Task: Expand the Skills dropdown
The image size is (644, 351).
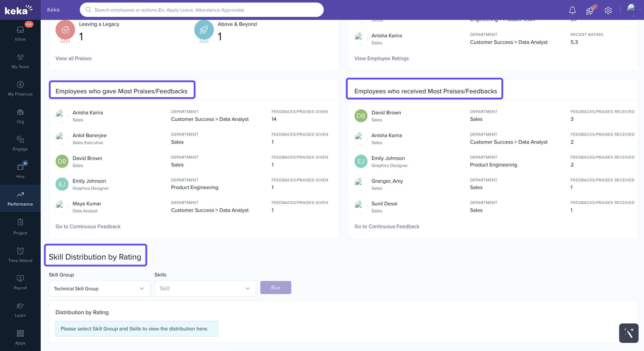Action: point(205,288)
